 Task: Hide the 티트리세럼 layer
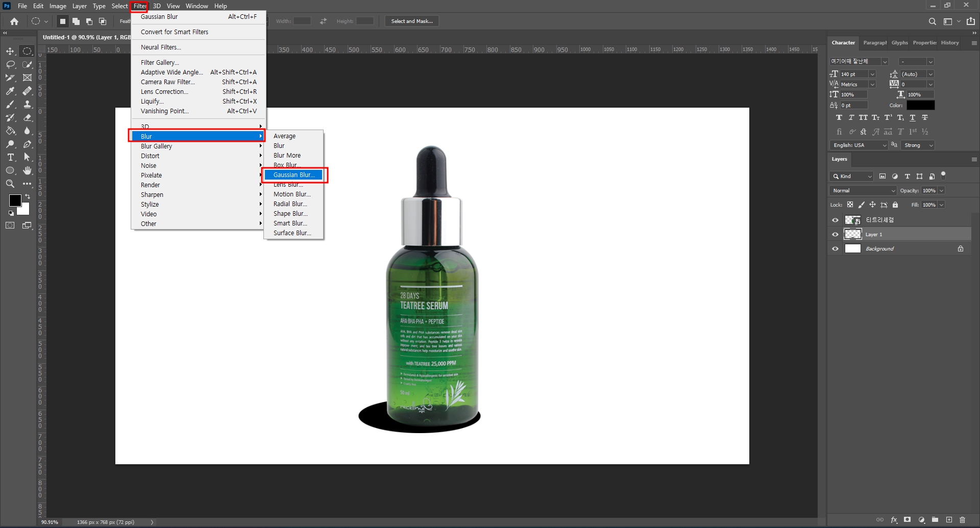click(835, 220)
